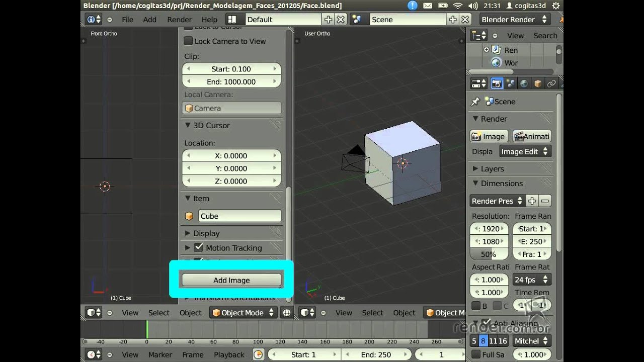The width and height of the screenshot is (644, 362).
Task: Click the Outliner editor type icon
Action: click(x=478, y=36)
